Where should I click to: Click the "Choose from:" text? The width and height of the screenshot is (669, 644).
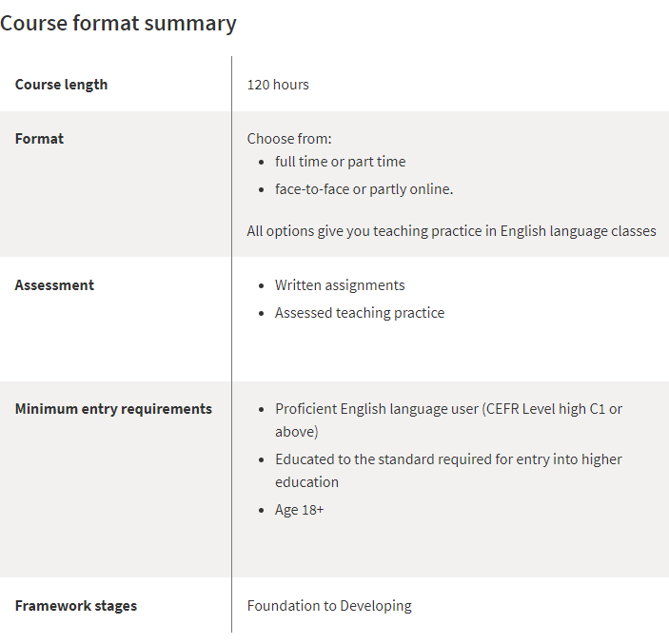pyautogui.click(x=289, y=139)
